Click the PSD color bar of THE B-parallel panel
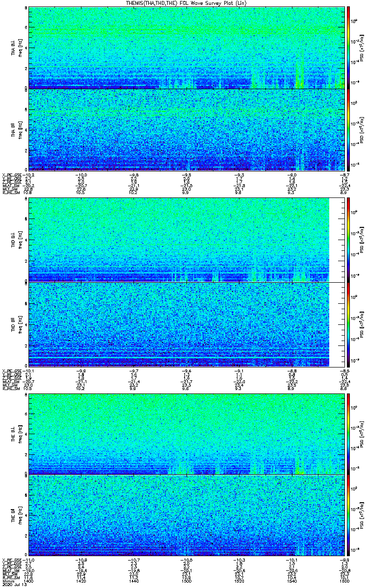368x588 pixels. 349,515
